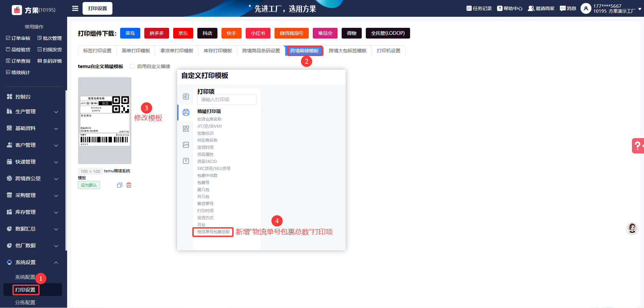
Task: Open 扫描发货 quick action
Action: coord(50,50)
